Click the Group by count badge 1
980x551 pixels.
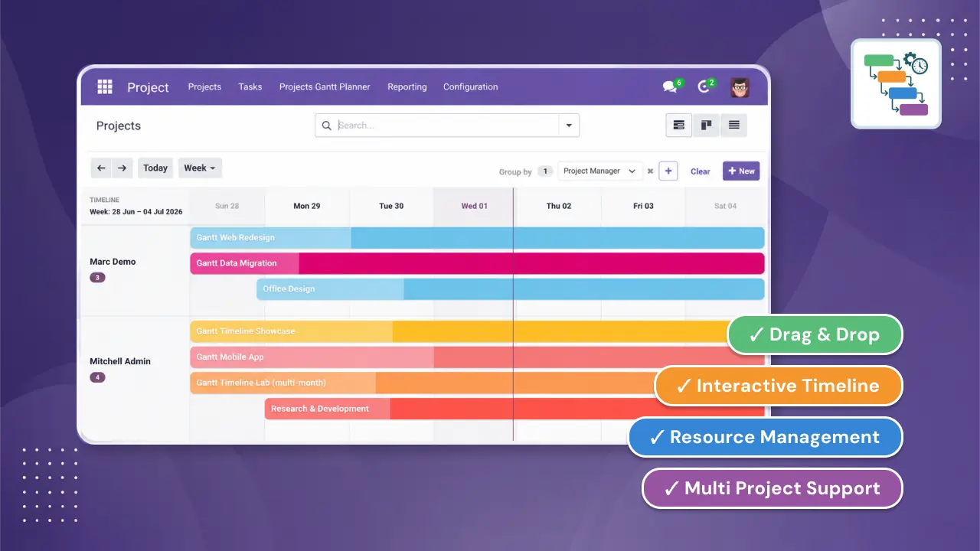coord(545,171)
